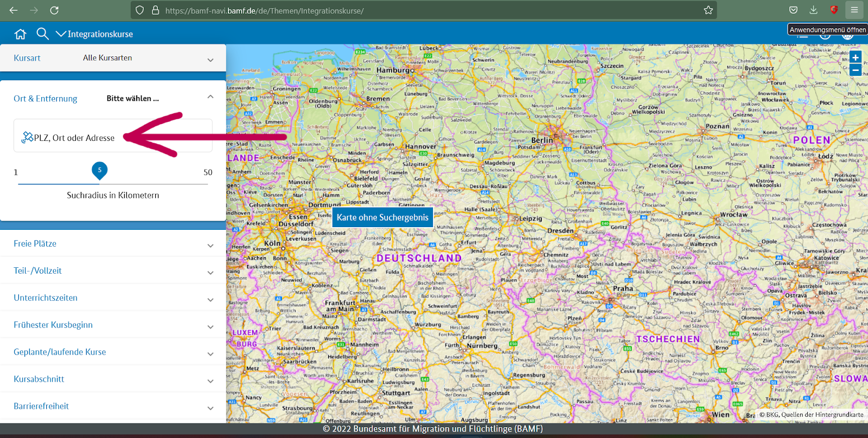Open BKG, Quellen der Hintergrundkarte attribution

pos(811,415)
